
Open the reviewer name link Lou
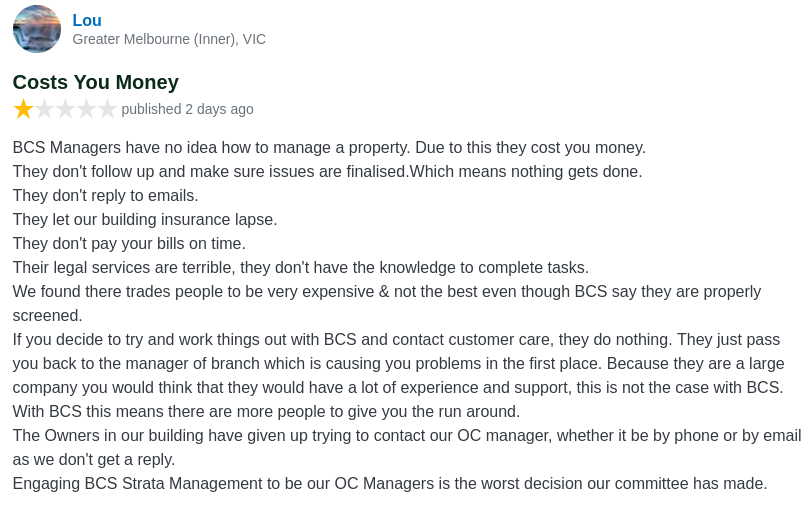87,20
